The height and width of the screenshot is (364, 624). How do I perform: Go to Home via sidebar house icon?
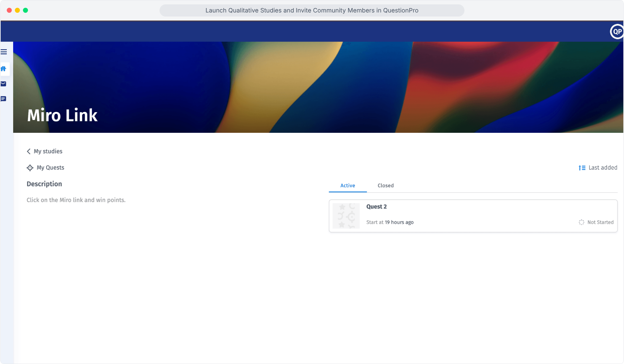point(4,69)
